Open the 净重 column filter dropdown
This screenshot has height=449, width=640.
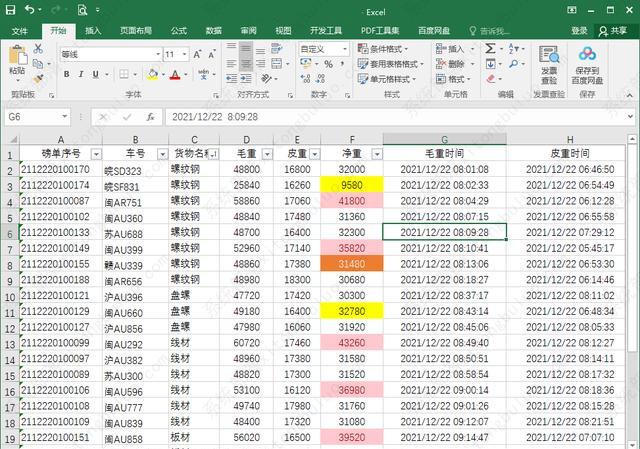[x=376, y=154]
